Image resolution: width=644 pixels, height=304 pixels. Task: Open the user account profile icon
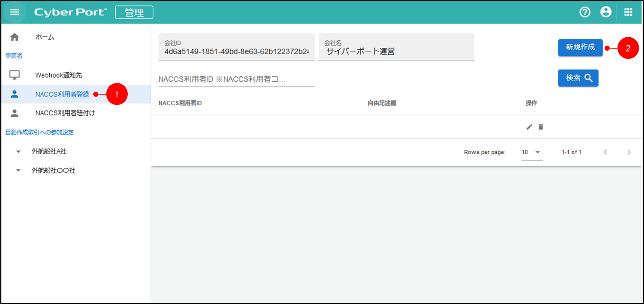click(x=606, y=12)
